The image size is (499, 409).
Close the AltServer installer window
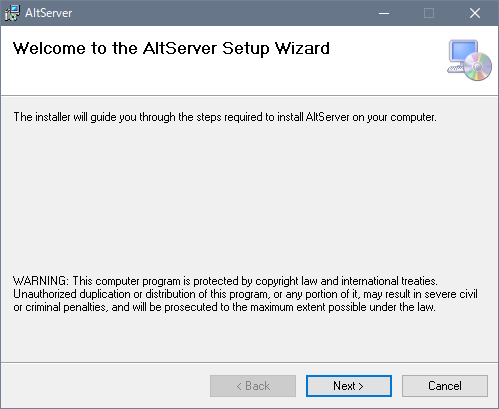[475, 13]
